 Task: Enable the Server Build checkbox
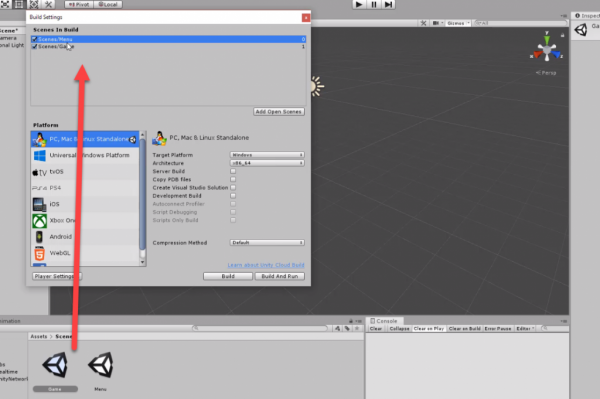pyautogui.click(x=233, y=171)
